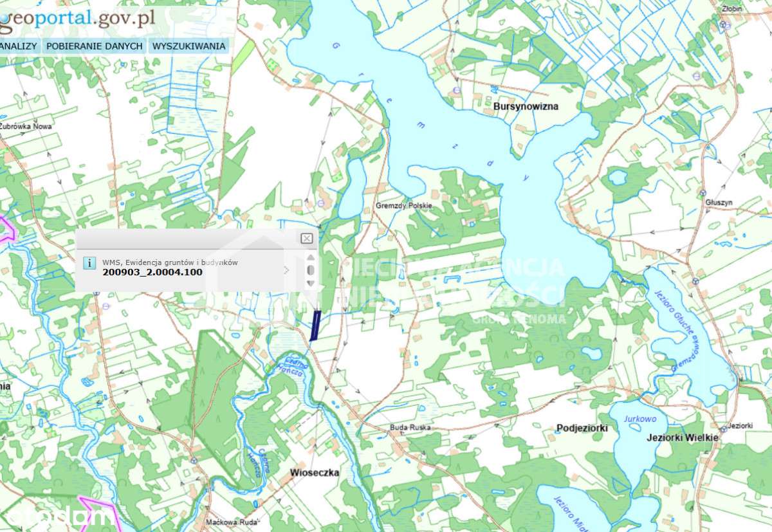Click the Żłobin map label
This screenshot has height=532, width=772.
tap(732, 9)
